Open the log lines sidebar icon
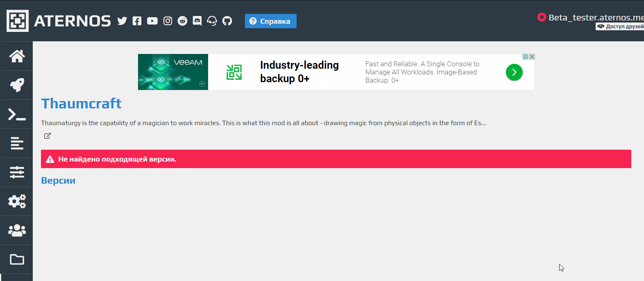Image resolution: width=644 pixels, height=281 pixels. [x=17, y=143]
